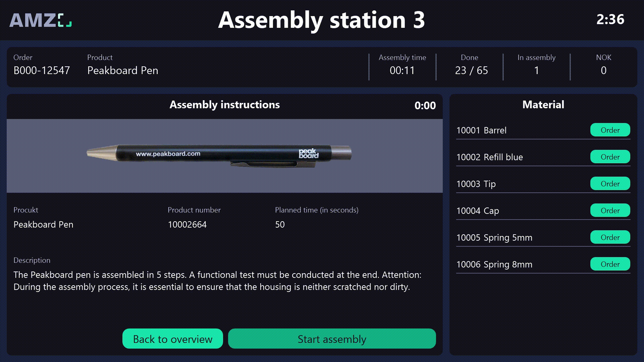
Task: Click the AMZ logo
Action: 40,20
